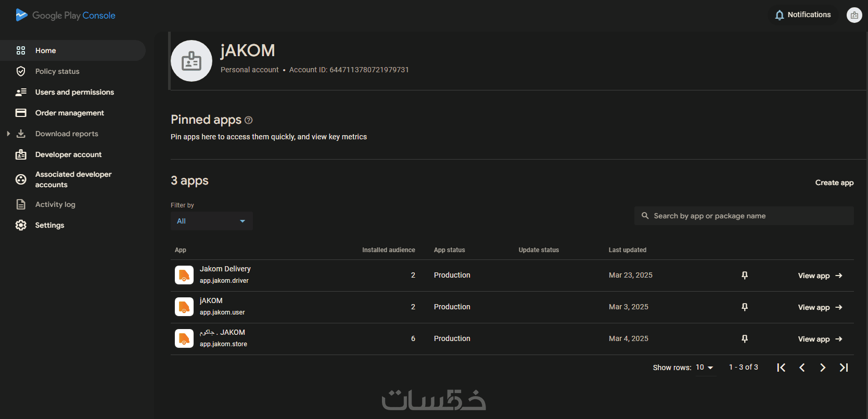This screenshot has height=419, width=868.
Task: View app for app.jakom.user
Action: tap(820, 307)
